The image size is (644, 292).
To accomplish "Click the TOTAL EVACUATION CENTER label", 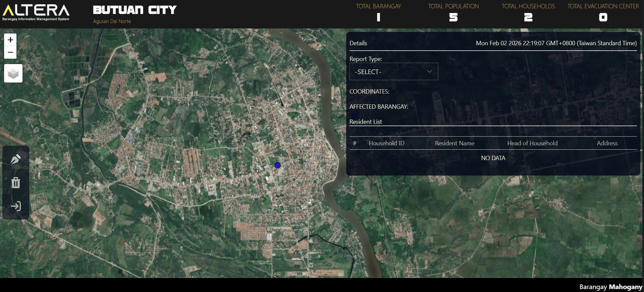I will [x=603, y=6].
